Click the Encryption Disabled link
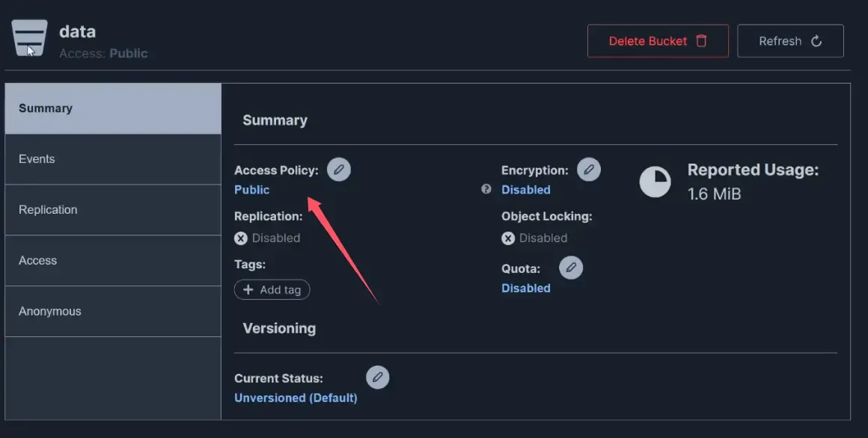The height and width of the screenshot is (438, 868). pos(526,190)
